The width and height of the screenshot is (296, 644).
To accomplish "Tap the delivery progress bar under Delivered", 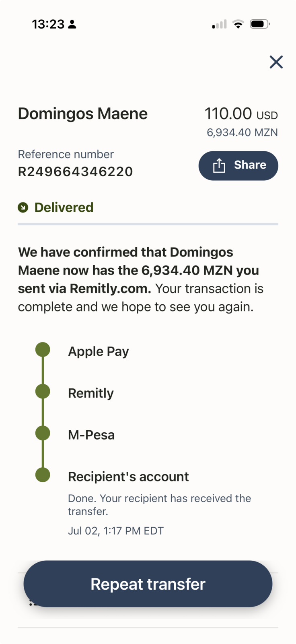I will pyautogui.click(x=148, y=224).
